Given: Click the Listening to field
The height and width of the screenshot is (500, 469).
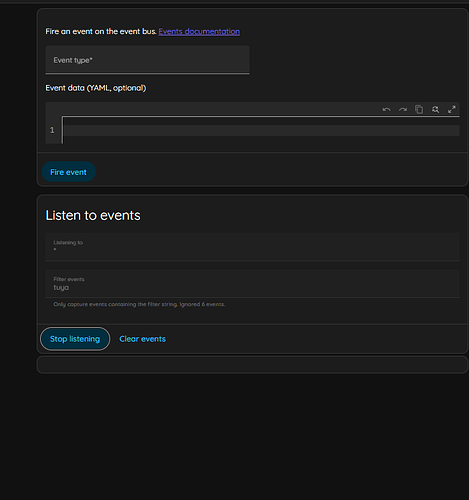Looking at the screenshot, I should [x=252, y=247].
